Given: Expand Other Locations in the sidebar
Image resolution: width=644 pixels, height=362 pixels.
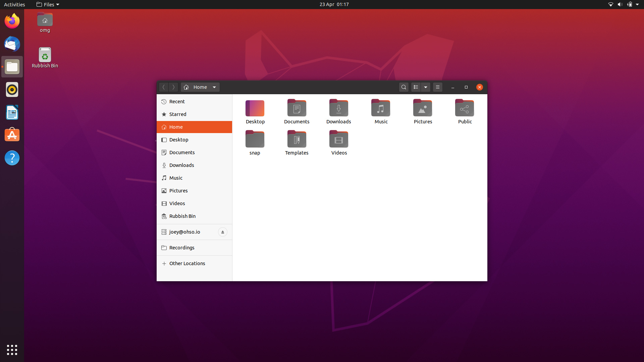Looking at the screenshot, I should pos(187,263).
